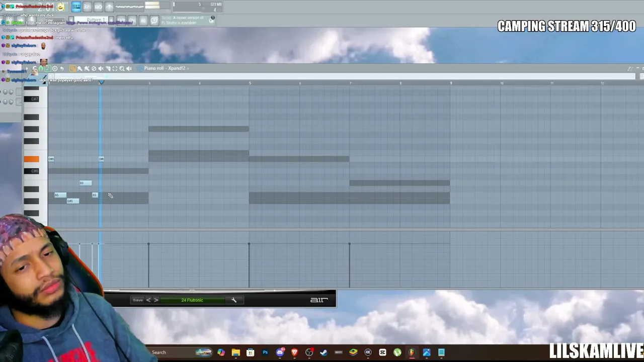Open Copilot from the taskbar
Screen dimensions: 644x362
click(221, 352)
